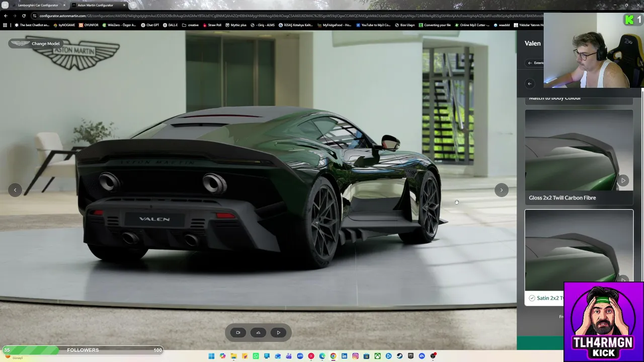Toggle the Satin 2x2 Twill checkmark
Viewport: 644px width, 362px height.
pos(532,298)
